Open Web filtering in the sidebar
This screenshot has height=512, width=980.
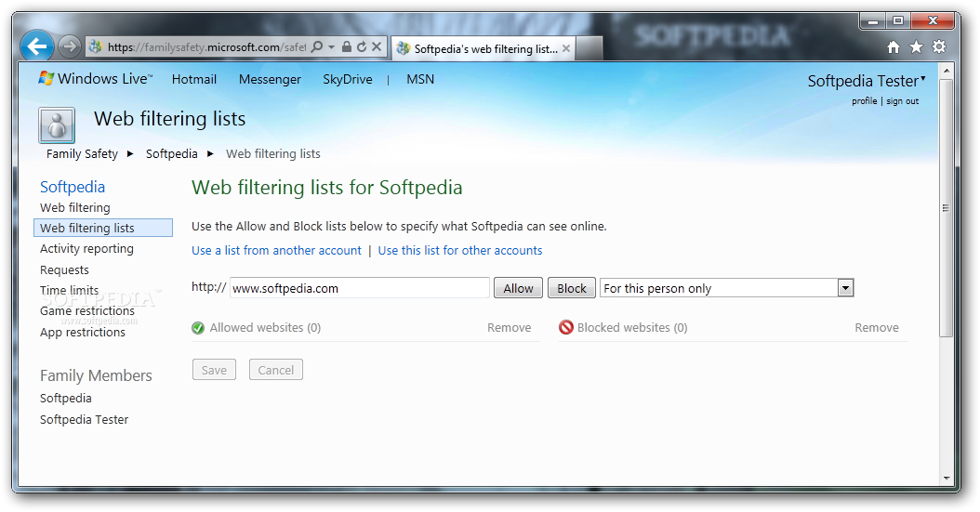click(x=75, y=207)
